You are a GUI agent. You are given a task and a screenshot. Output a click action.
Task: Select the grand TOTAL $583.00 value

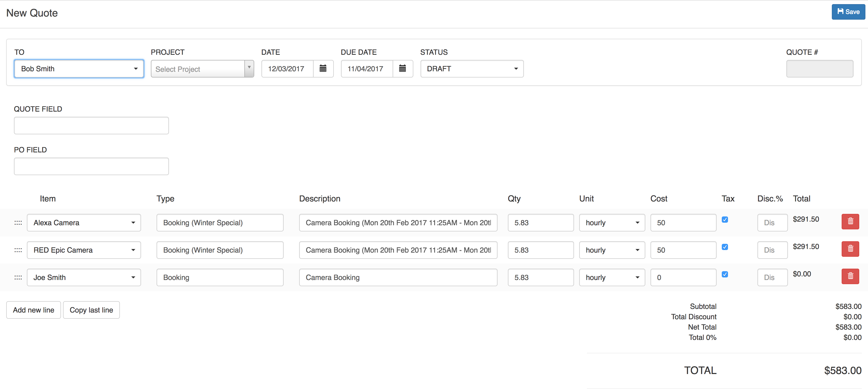[x=843, y=370]
